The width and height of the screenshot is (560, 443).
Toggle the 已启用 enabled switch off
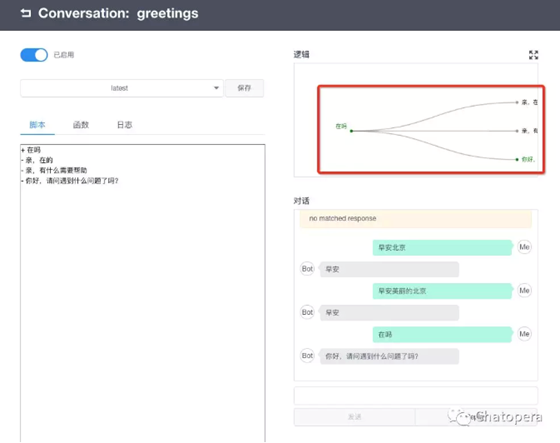[34, 55]
